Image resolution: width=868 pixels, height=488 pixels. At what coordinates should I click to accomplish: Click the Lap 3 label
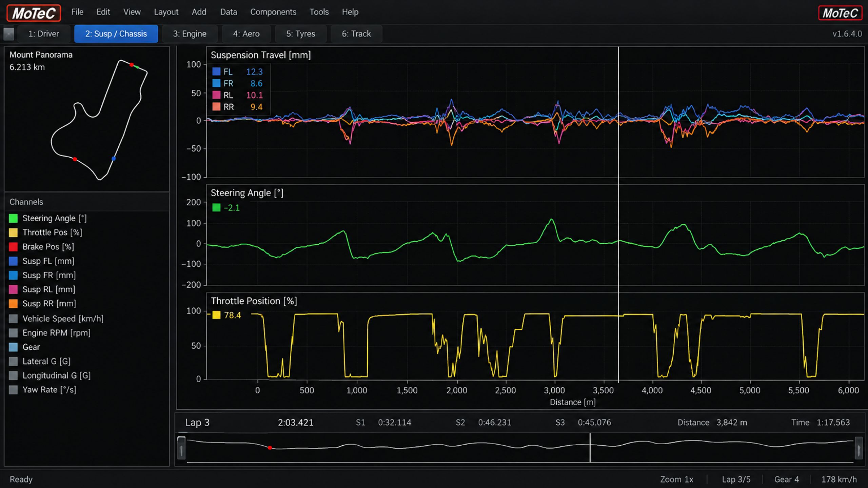(197, 423)
